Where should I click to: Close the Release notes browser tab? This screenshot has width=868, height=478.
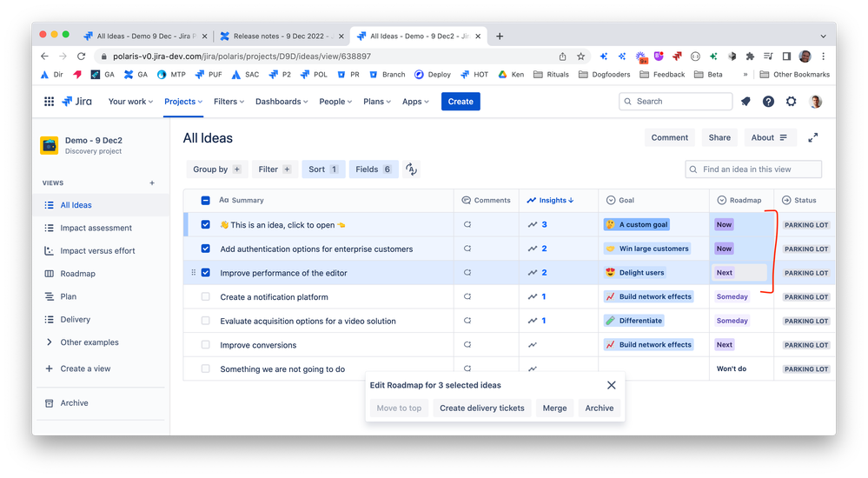pos(341,36)
